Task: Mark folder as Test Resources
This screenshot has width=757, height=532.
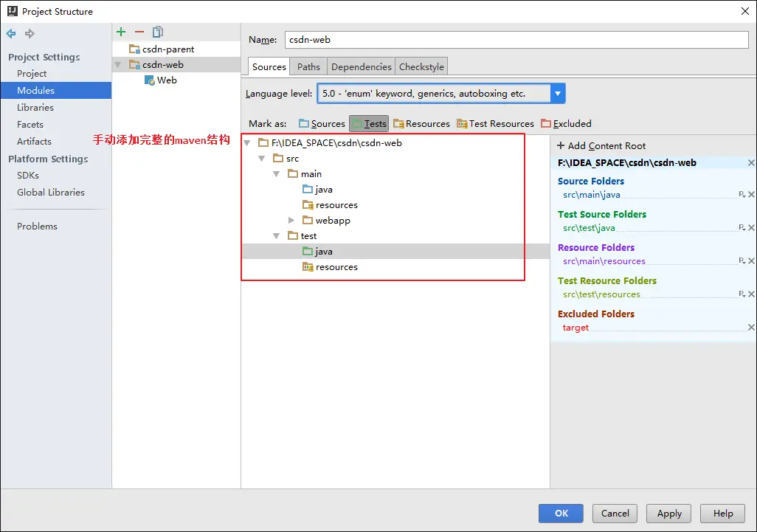Action: tap(495, 123)
